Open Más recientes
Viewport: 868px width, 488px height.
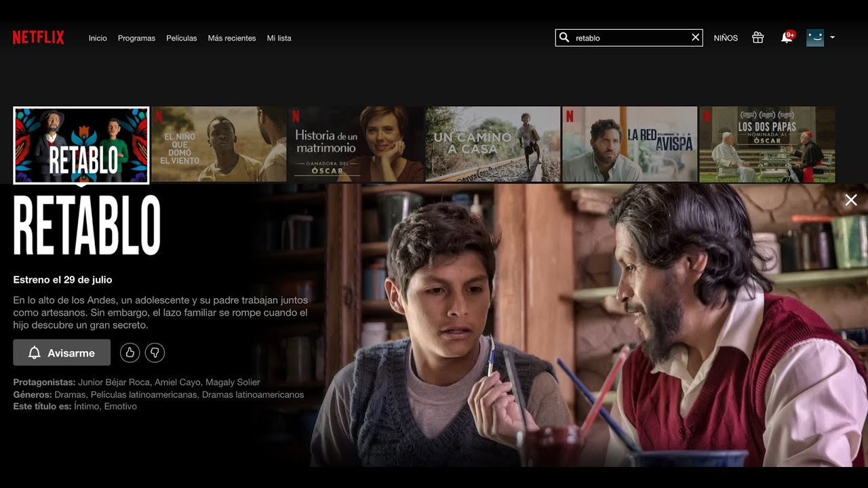click(232, 39)
